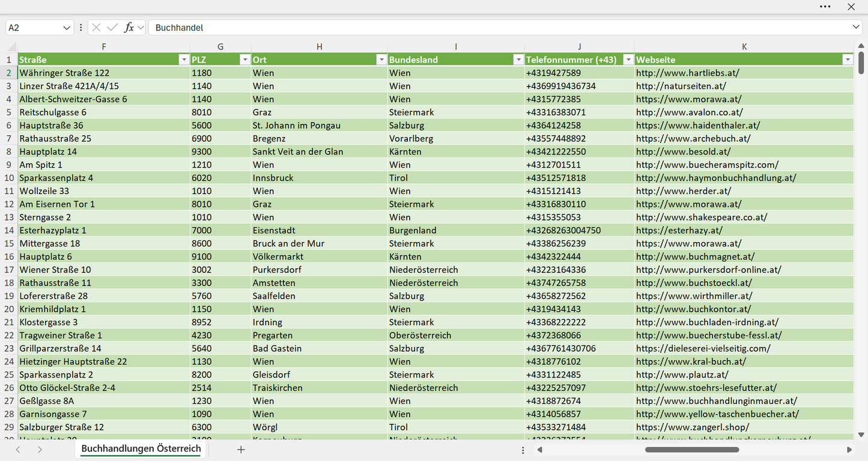Click the Select All corner triangle
The width and height of the screenshot is (868, 461).
pyautogui.click(x=11, y=47)
